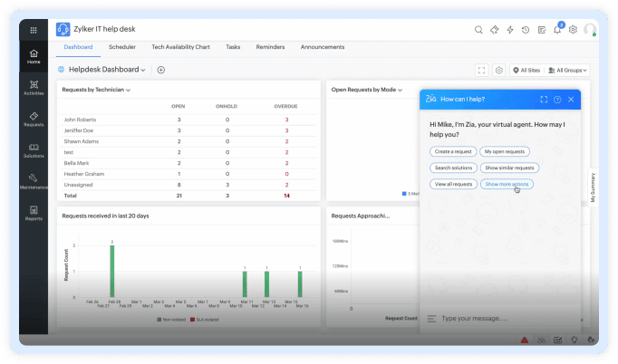The image size is (618, 364).
Task: Click Search solutions in Zia
Action: 453,168
